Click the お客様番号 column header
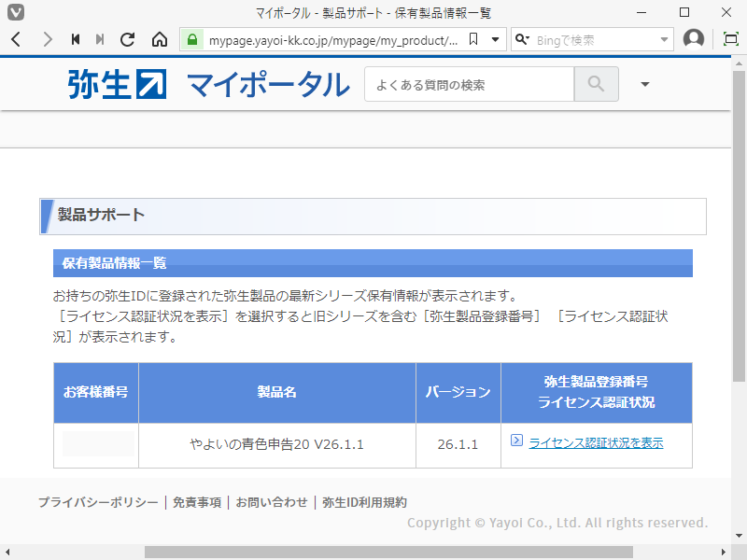The height and width of the screenshot is (560, 747). point(96,392)
